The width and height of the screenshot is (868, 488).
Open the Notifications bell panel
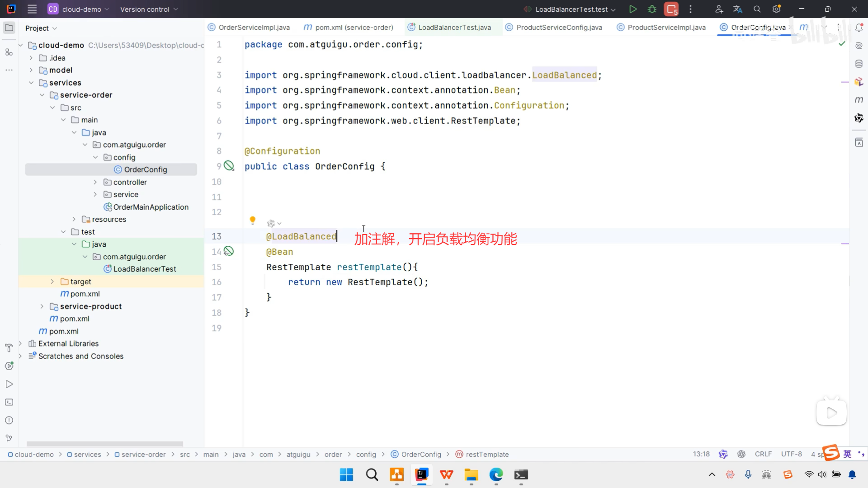click(859, 28)
